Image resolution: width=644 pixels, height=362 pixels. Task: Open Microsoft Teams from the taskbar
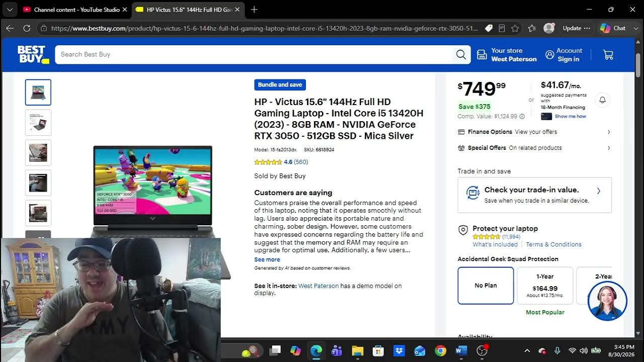(x=337, y=351)
